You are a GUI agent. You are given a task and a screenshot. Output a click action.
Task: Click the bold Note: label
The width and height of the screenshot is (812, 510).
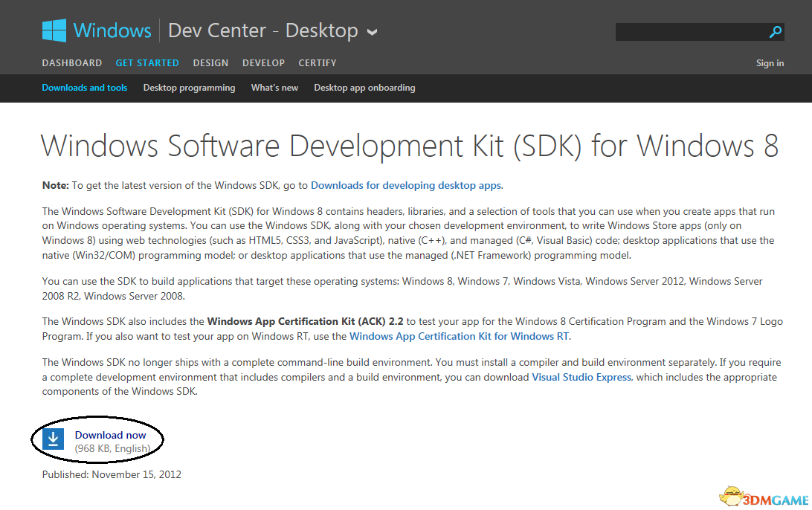tap(56, 185)
